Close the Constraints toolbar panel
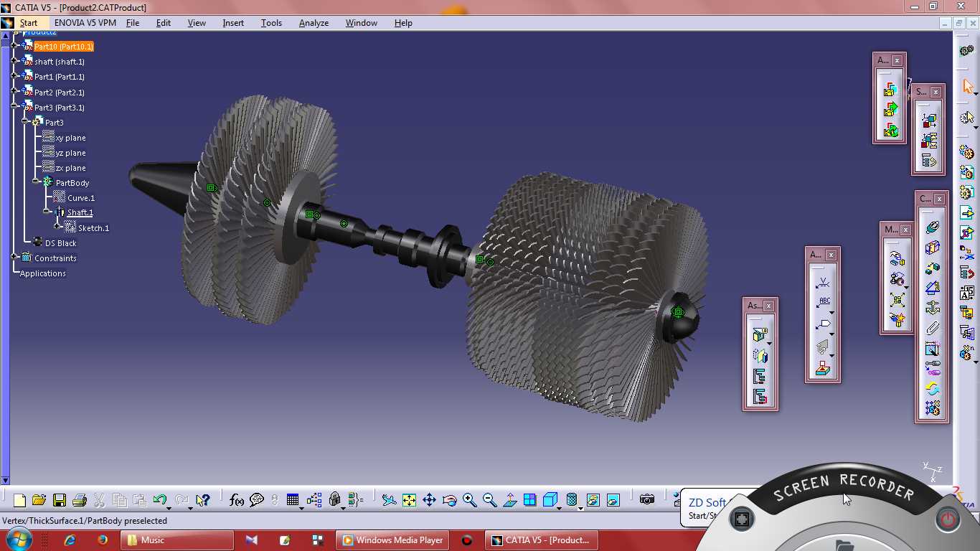Viewport: 980px width, 551px height. tap(940, 199)
